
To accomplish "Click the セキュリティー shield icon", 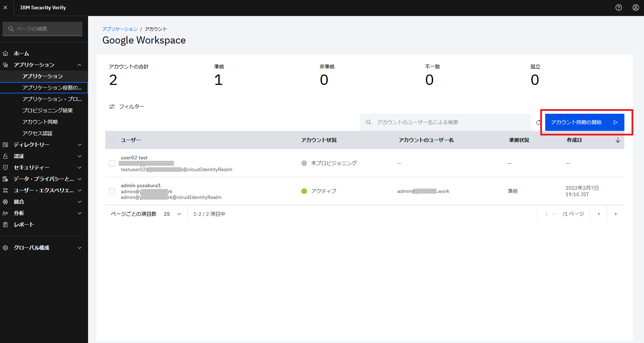I will pos(5,168).
